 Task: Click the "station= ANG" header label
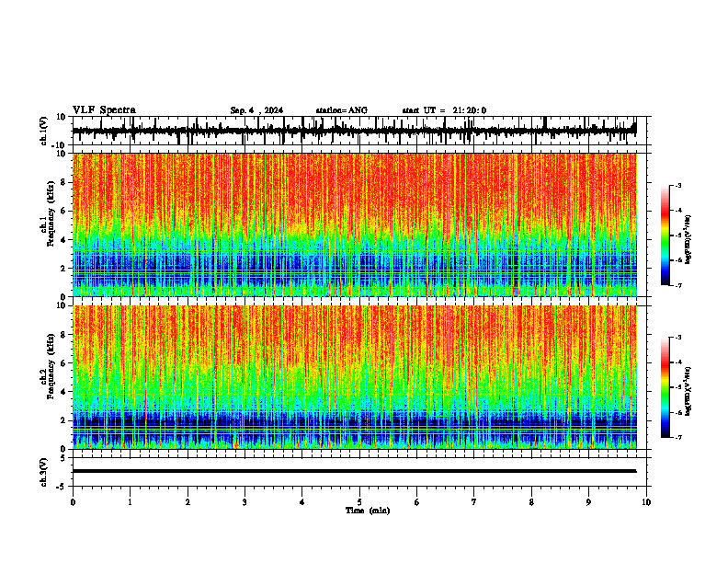(342, 110)
